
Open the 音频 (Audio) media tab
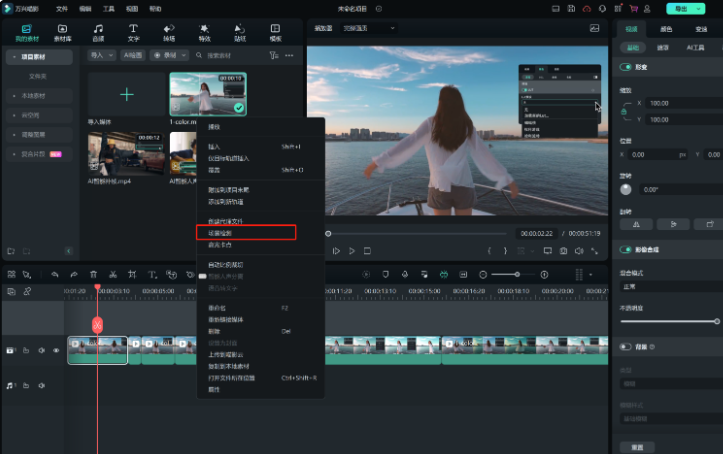[98, 32]
